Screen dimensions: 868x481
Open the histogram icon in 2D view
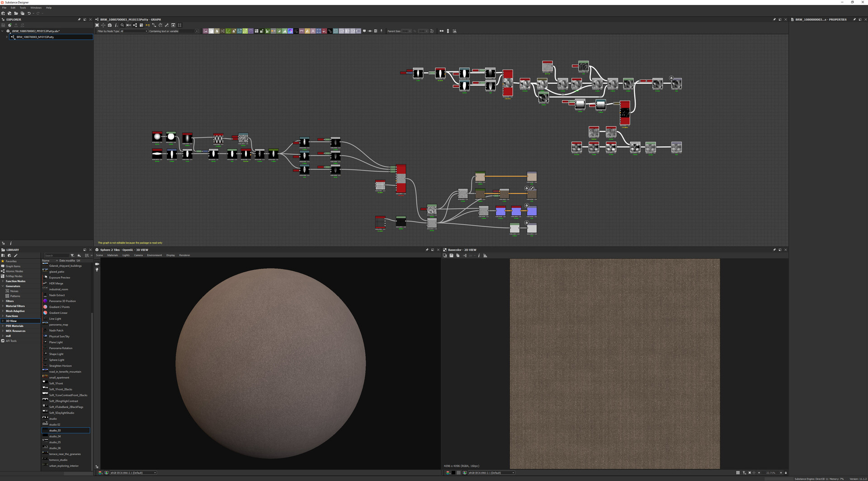(x=485, y=256)
